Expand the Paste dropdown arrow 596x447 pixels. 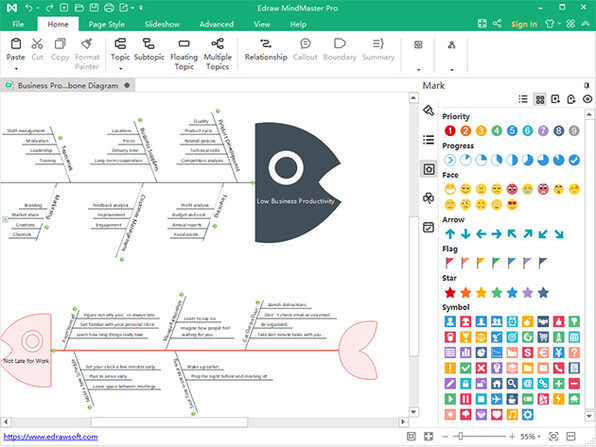click(x=16, y=69)
